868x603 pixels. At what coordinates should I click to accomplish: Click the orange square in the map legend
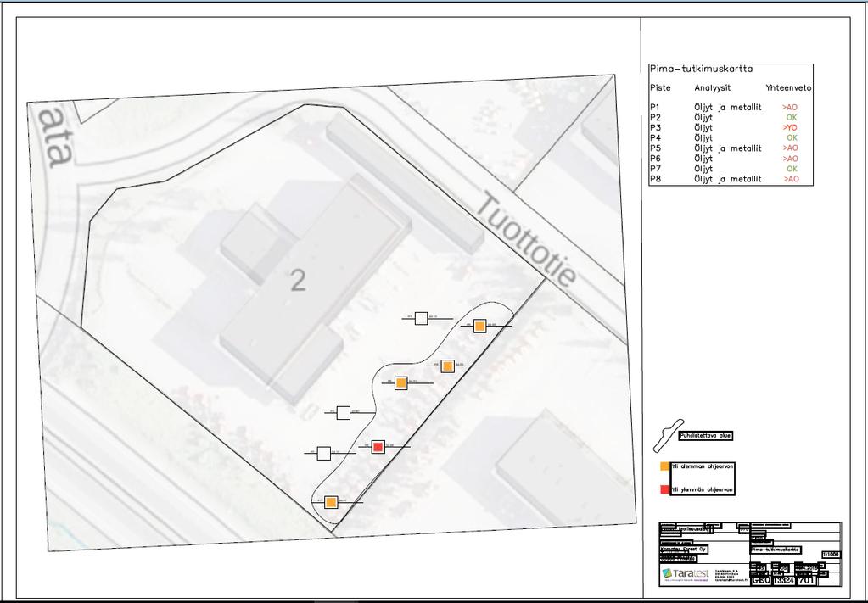tap(665, 466)
